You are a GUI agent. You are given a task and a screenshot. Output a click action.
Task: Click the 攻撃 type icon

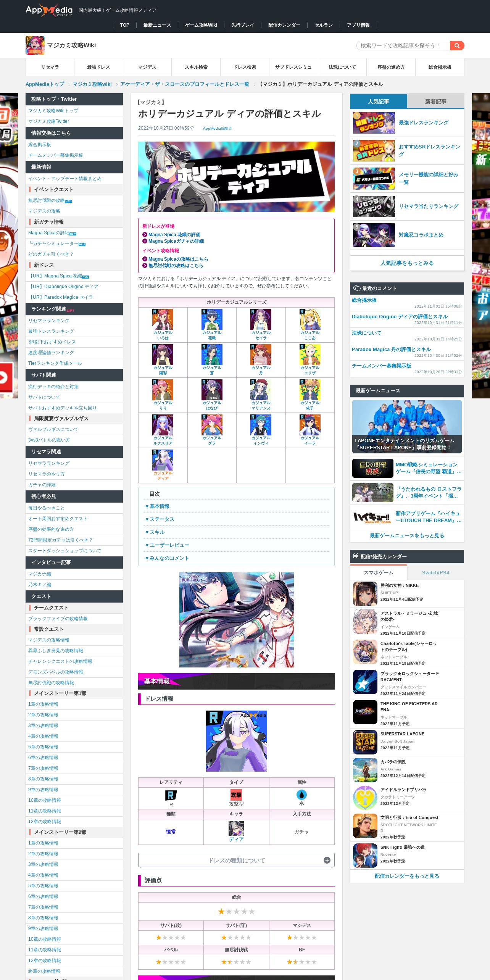coord(236,795)
